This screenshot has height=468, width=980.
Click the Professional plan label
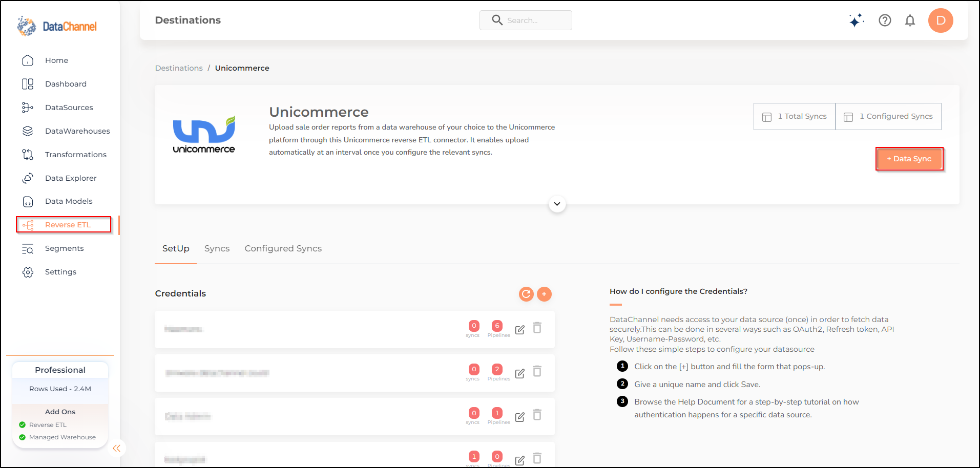(x=60, y=370)
